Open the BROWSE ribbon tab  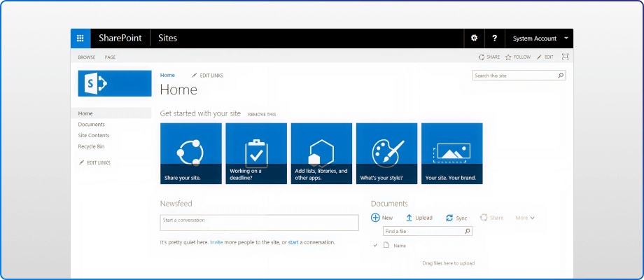(x=87, y=57)
